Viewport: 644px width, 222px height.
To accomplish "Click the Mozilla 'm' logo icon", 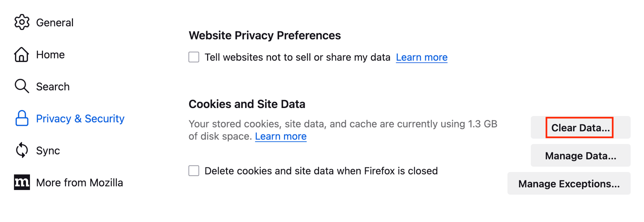I will (22, 183).
